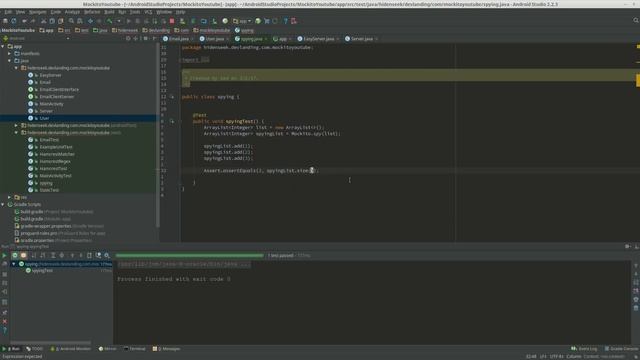Image resolution: width=640 pixels, height=360 pixels.
Task: Collapse the Gradle Scripts node
Action: pos(3,204)
